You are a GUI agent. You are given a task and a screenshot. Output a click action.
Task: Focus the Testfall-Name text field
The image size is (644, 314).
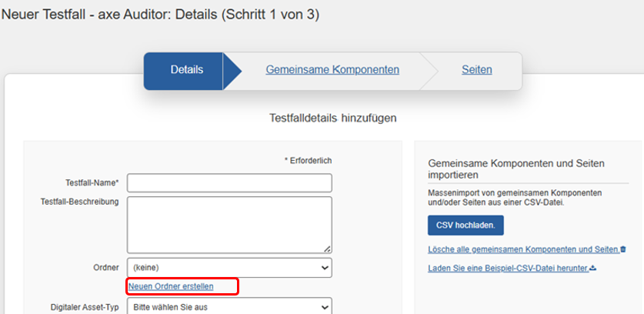pyautogui.click(x=229, y=182)
